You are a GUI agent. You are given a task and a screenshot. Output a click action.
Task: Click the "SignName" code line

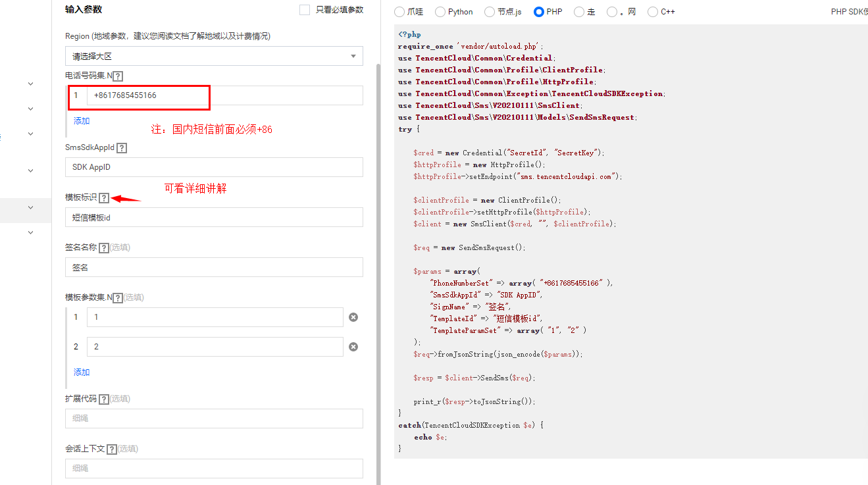[470, 307]
